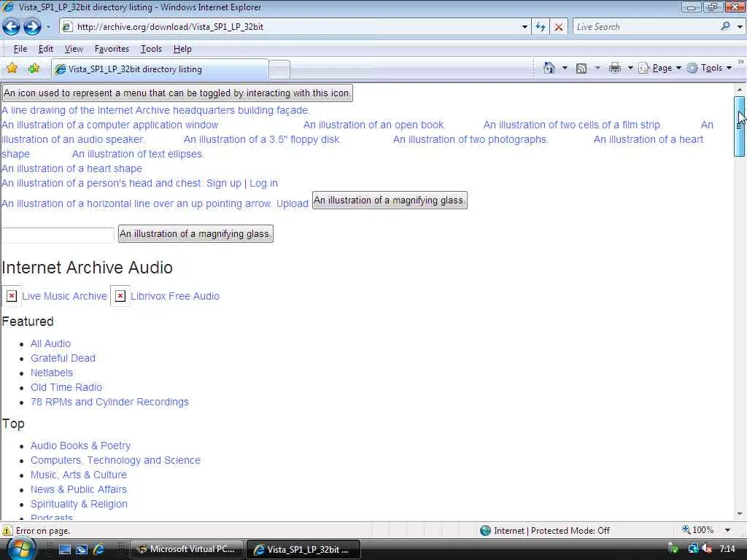Open the Page command bar menu
Viewport: 747px width, 560px height.
tap(659, 68)
